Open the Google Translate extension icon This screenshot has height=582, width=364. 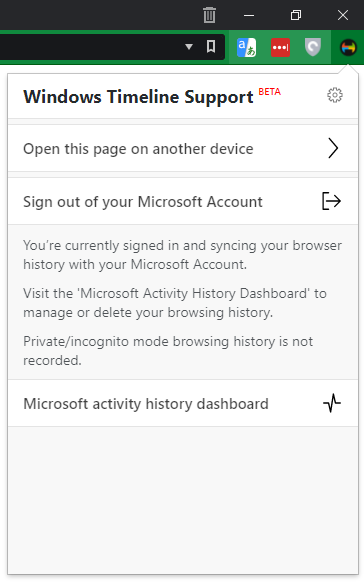(x=246, y=48)
